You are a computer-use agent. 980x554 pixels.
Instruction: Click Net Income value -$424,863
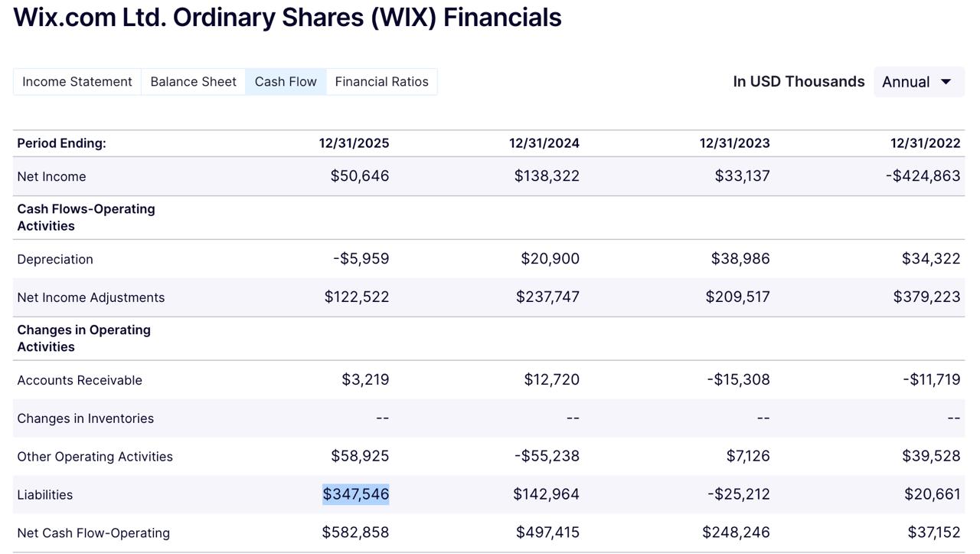click(923, 176)
